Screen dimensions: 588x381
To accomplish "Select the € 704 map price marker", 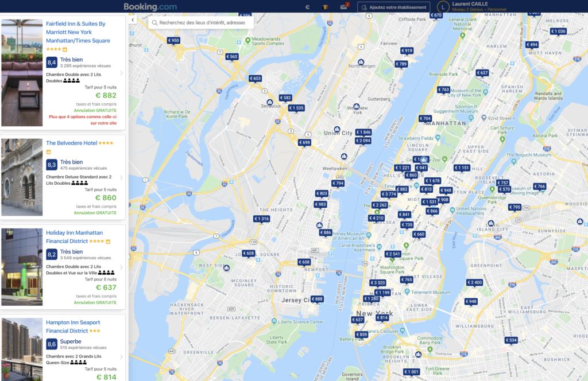I will 425,119.
